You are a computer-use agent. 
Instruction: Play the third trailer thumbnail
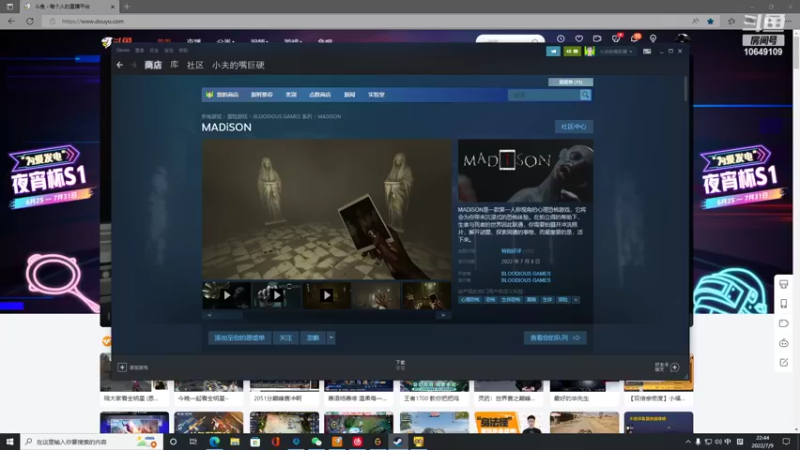pos(327,295)
